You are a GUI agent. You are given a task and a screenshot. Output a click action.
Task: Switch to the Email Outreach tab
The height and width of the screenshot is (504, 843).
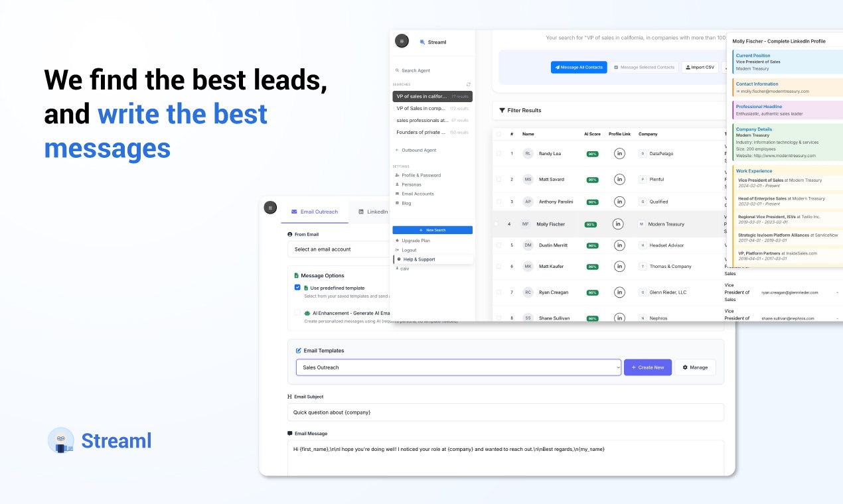pos(315,212)
